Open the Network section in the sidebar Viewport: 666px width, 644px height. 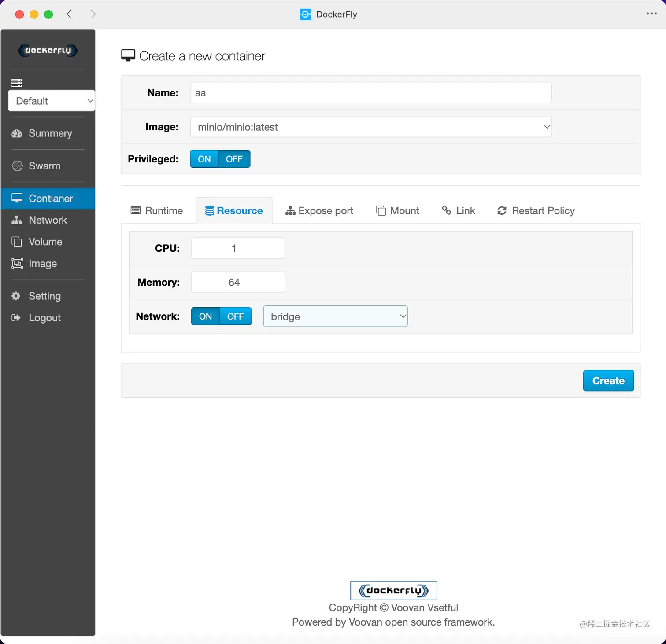(48, 220)
